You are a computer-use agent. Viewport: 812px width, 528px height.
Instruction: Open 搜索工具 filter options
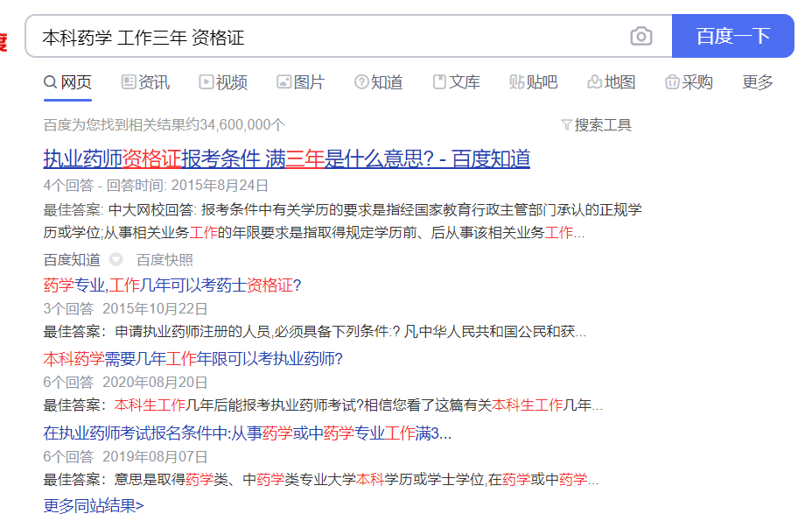[x=597, y=125]
